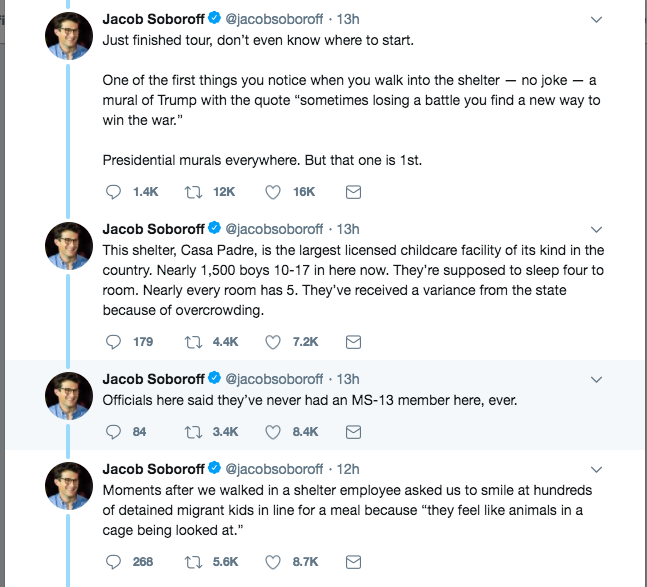Reply to the Casa Padre tweet
The height and width of the screenshot is (587, 647).
[113, 341]
